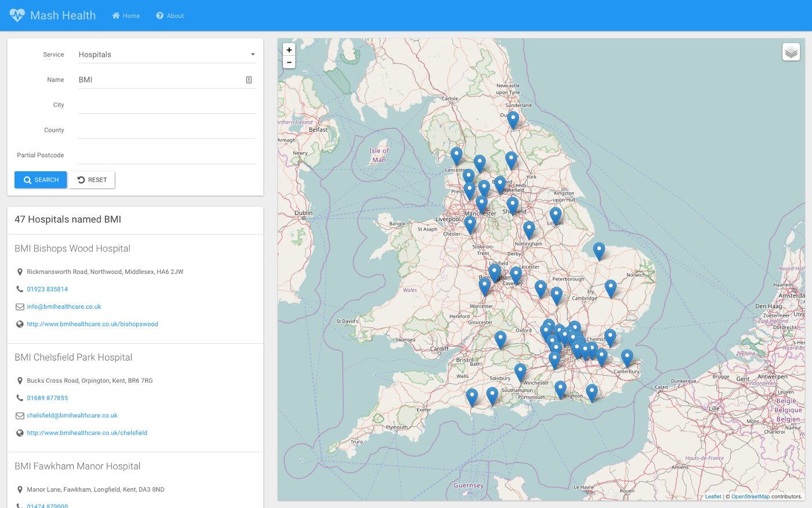
Task: Click the Mash Health heart logo
Action: [17, 15]
